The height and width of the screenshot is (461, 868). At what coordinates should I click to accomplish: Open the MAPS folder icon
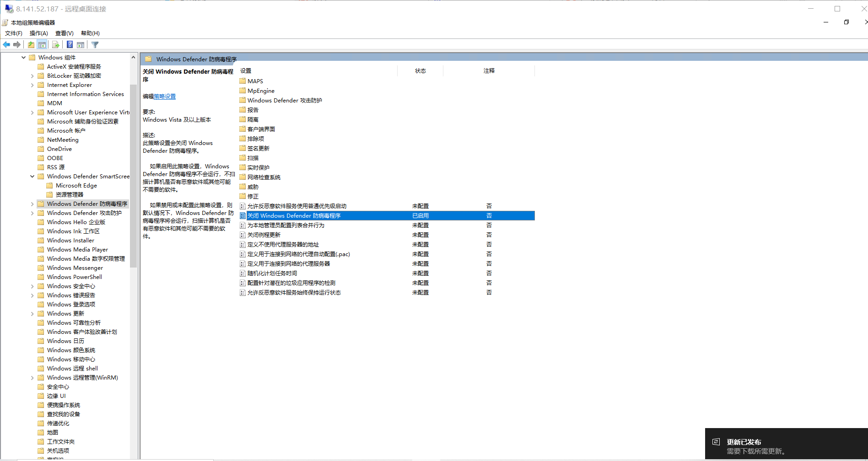pyautogui.click(x=243, y=81)
